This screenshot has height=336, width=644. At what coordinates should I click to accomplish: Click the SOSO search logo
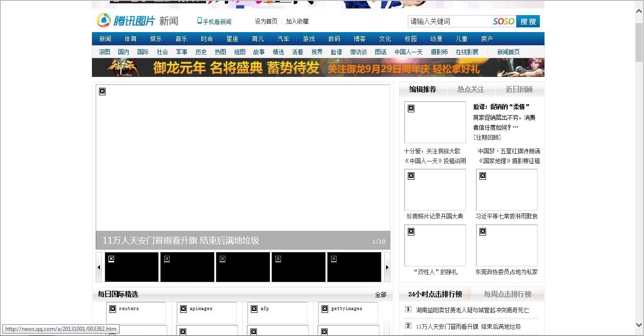pyautogui.click(x=504, y=21)
